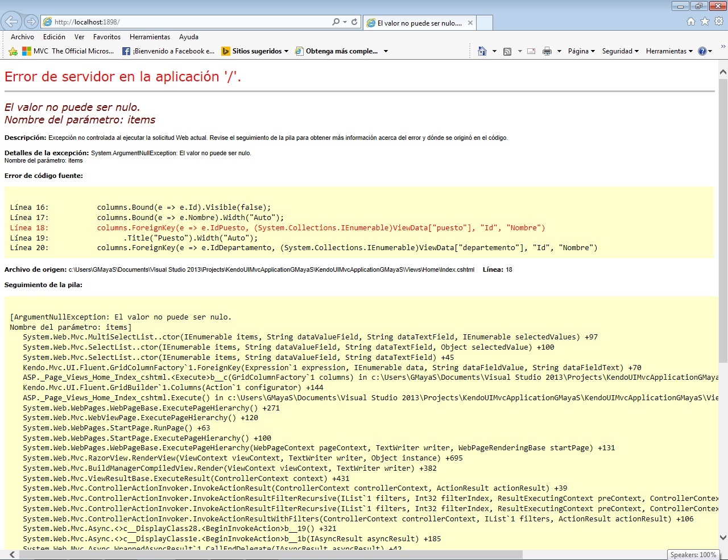The height and width of the screenshot is (560, 728).
Task: Click '[ArgumentNullException: El valor no puede ser nulo.' line
Action: [121, 317]
